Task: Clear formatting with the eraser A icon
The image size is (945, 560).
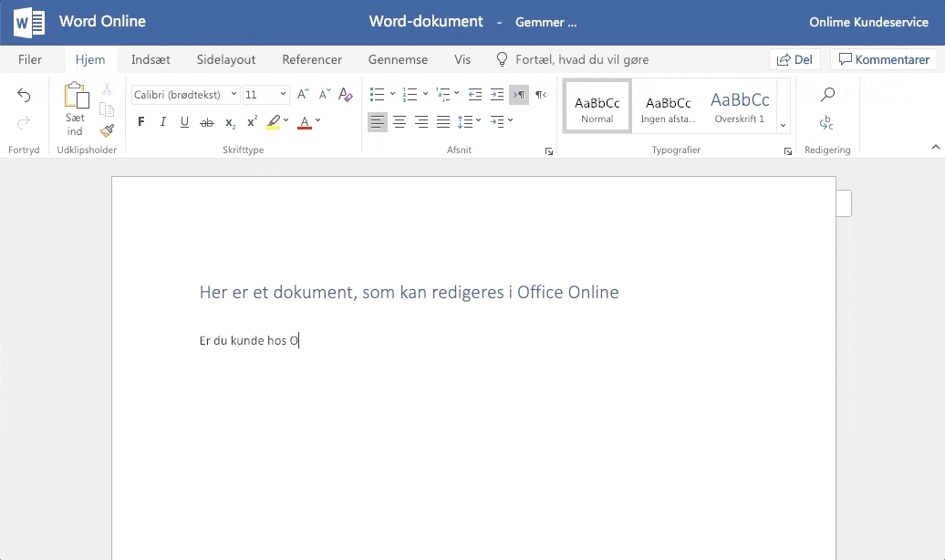Action: coord(346,94)
